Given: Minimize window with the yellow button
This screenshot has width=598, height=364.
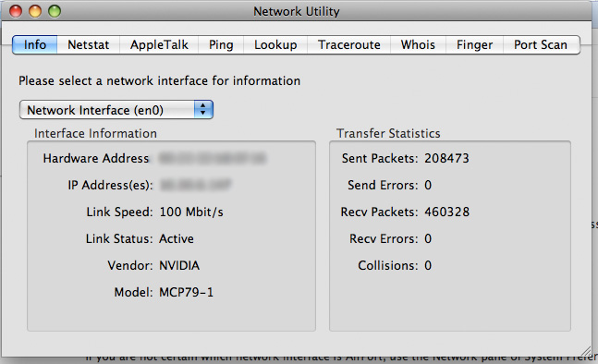Looking at the screenshot, I should tap(35, 11).
